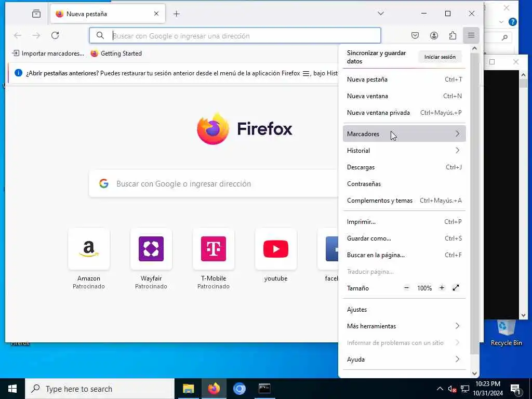
Task: Expand the Marcadores submenu
Action: coord(404,134)
